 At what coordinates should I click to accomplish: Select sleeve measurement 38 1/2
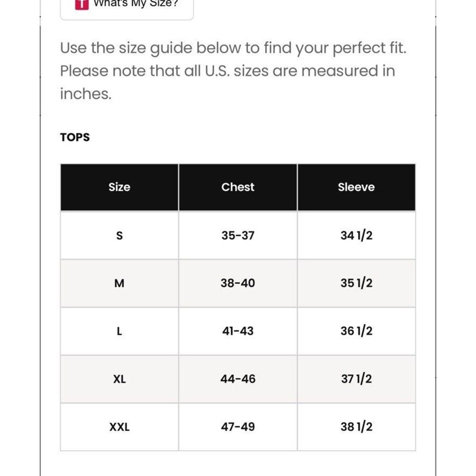[357, 427]
